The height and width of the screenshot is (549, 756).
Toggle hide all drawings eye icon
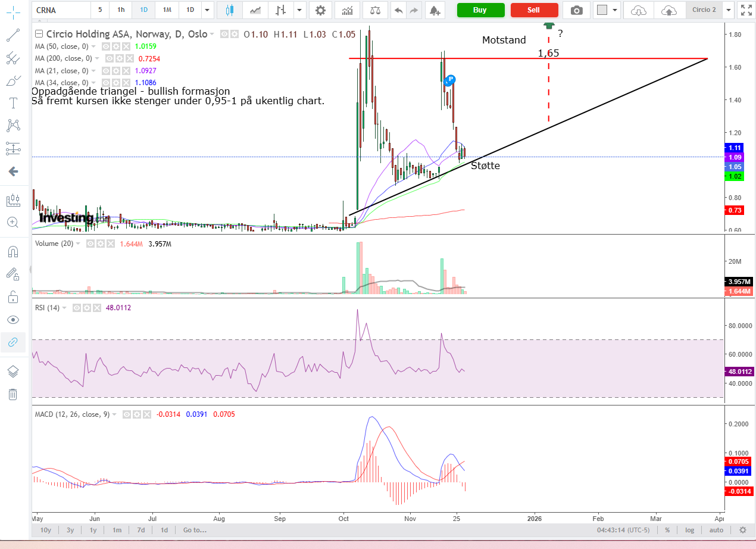point(13,320)
